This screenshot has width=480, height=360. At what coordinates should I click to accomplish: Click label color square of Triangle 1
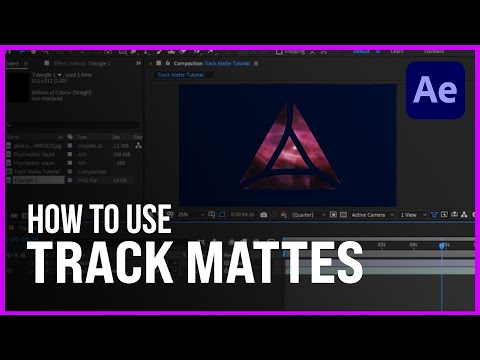coord(70,180)
